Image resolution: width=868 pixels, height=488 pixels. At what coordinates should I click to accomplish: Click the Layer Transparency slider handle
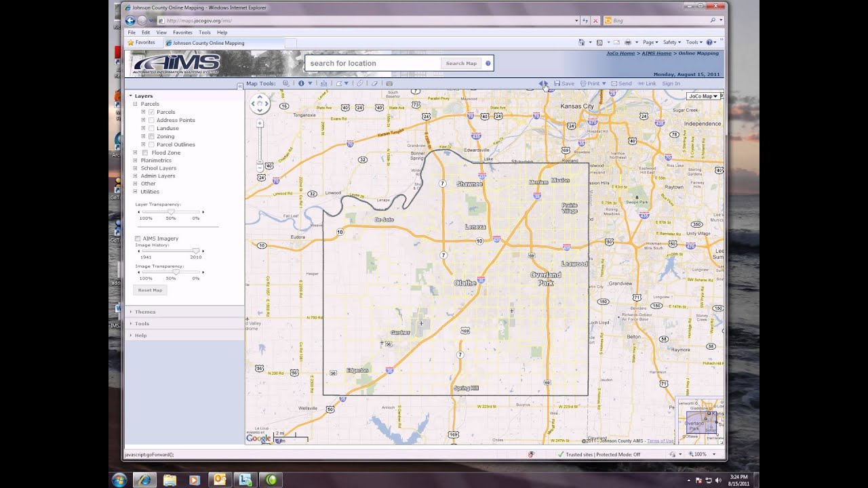pos(171,211)
